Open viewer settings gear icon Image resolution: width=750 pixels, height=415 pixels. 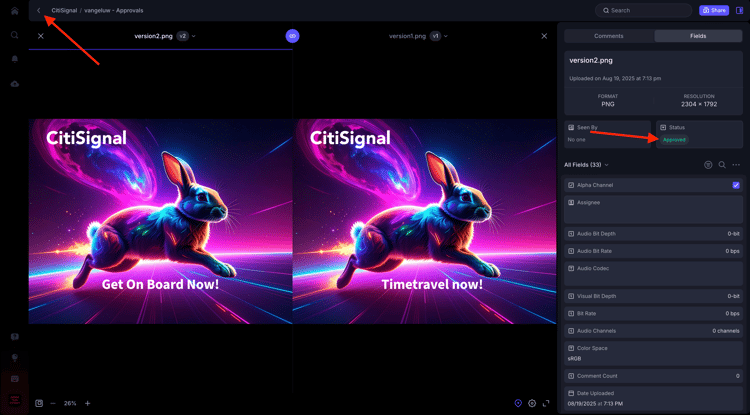click(x=532, y=403)
